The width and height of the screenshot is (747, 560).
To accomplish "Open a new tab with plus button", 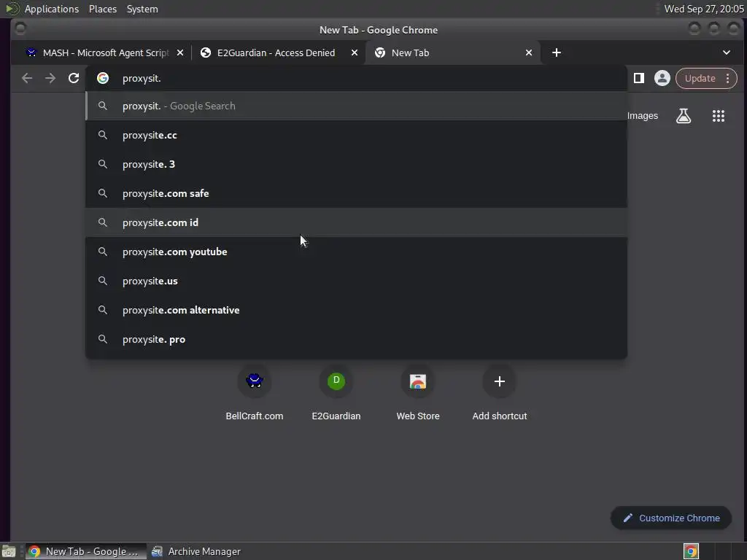I will click(x=557, y=52).
